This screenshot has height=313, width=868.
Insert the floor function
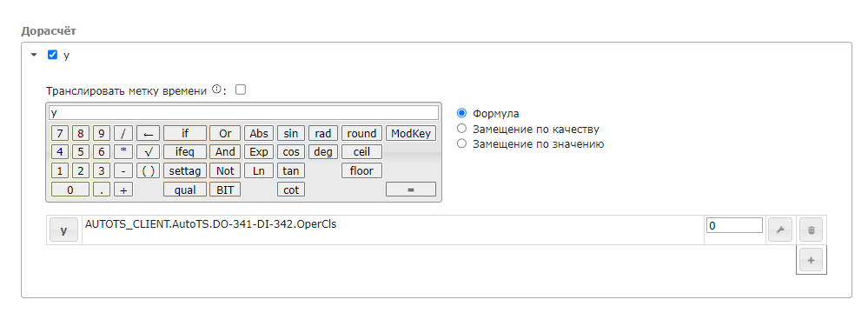(361, 170)
